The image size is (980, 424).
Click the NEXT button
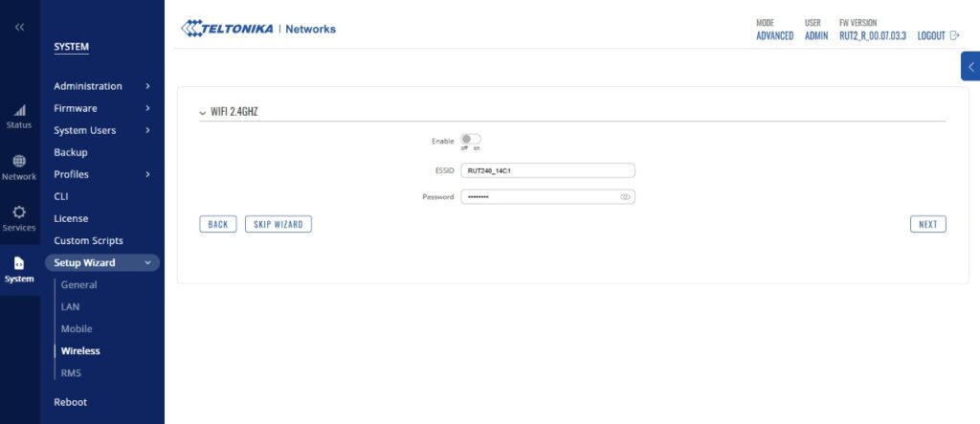(x=927, y=224)
